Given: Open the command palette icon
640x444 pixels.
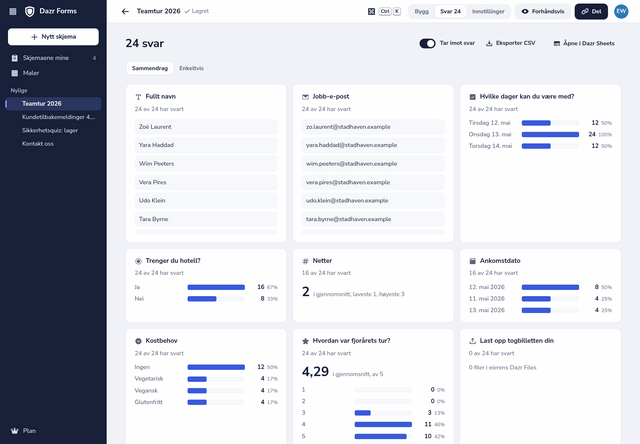Looking at the screenshot, I should click(x=371, y=11).
